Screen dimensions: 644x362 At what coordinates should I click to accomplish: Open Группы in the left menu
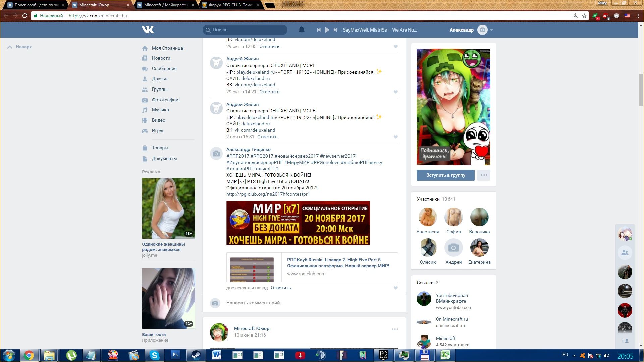159,89
